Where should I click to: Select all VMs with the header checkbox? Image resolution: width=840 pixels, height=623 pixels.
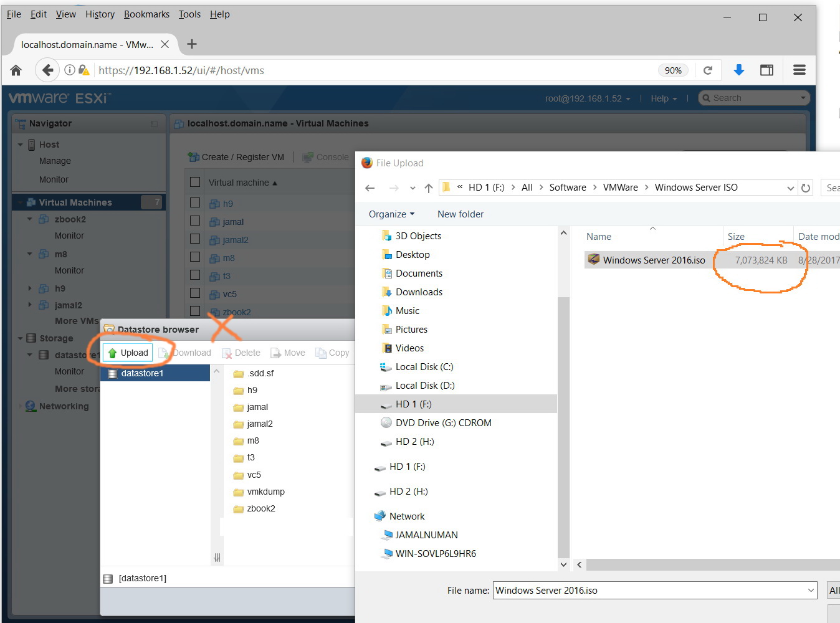pos(195,181)
